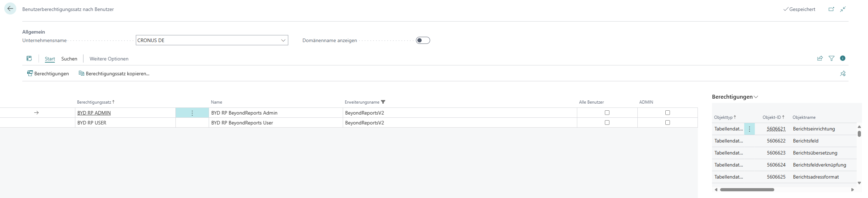Check Alle Benutzer for BYD RP ADMIN
The height and width of the screenshot is (198, 868).
tap(607, 113)
